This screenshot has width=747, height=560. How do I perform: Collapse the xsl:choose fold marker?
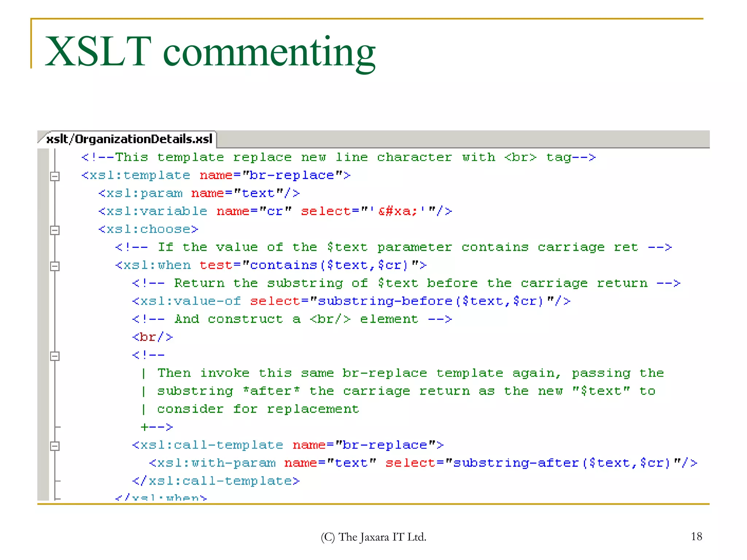tap(55, 230)
